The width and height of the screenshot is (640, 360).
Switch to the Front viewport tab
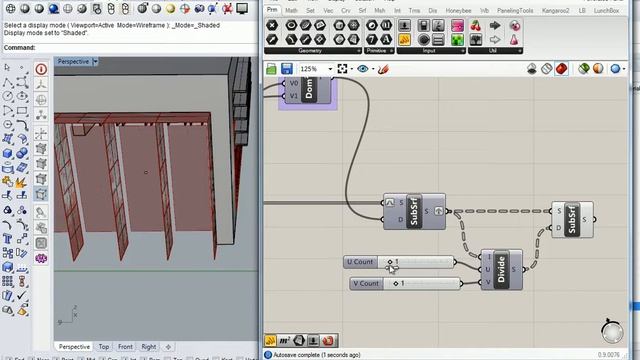[x=125, y=347]
